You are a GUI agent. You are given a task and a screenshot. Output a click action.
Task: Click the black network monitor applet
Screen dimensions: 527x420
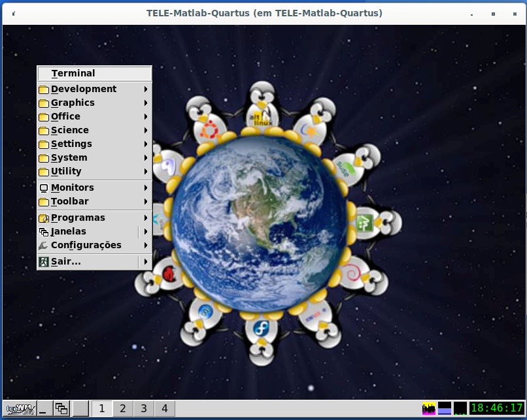[x=460, y=408]
